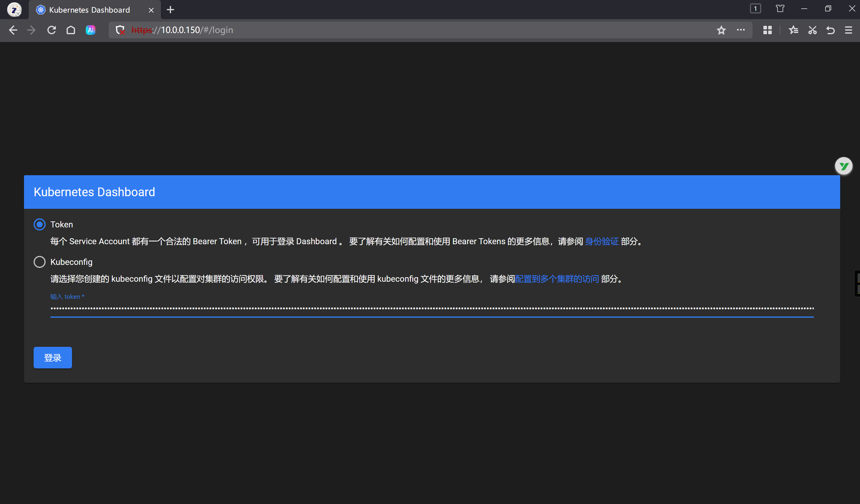Switch to Kubernetes Dashboard tab
Screen dimensions: 860x504
coord(89,10)
